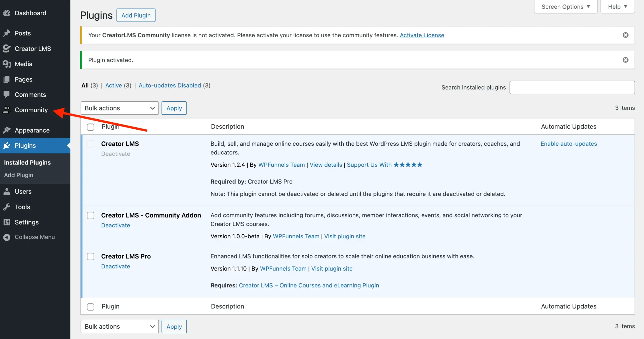Dismiss the Plugin activated notice
Viewport: 644px width, 339px height.
click(626, 60)
